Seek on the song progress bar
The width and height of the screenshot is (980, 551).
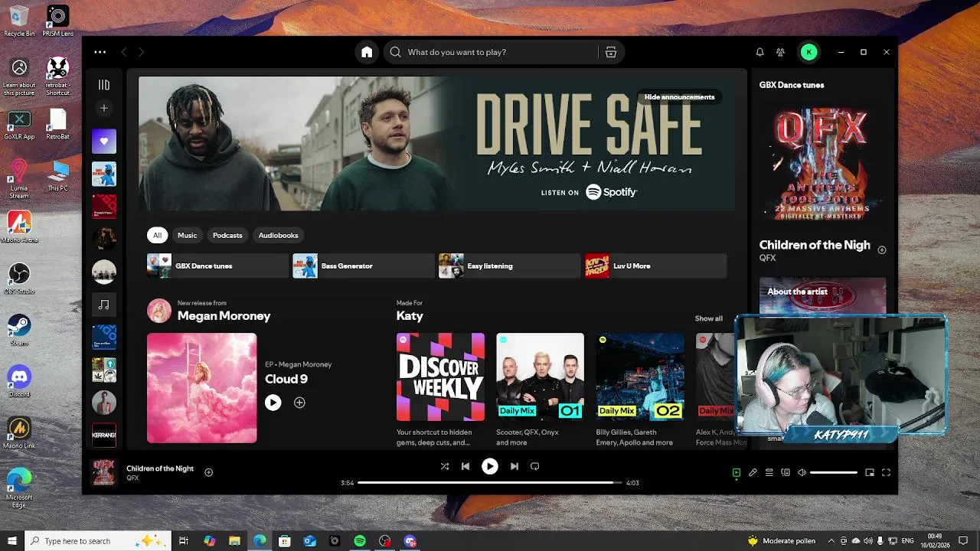point(490,483)
